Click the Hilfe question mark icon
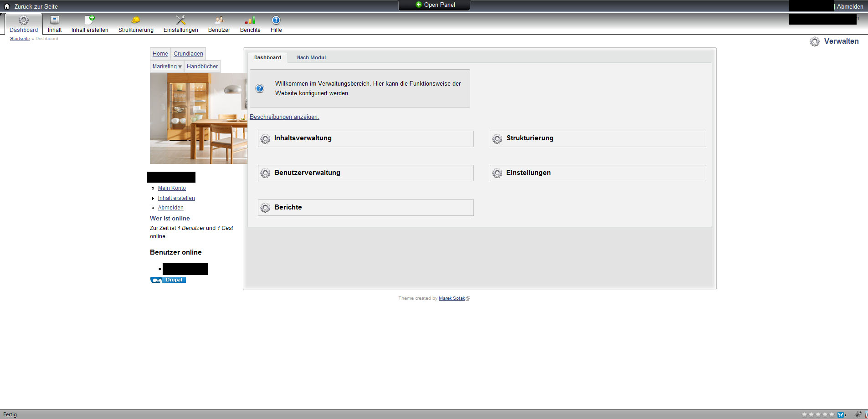868x419 pixels. click(276, 20)
